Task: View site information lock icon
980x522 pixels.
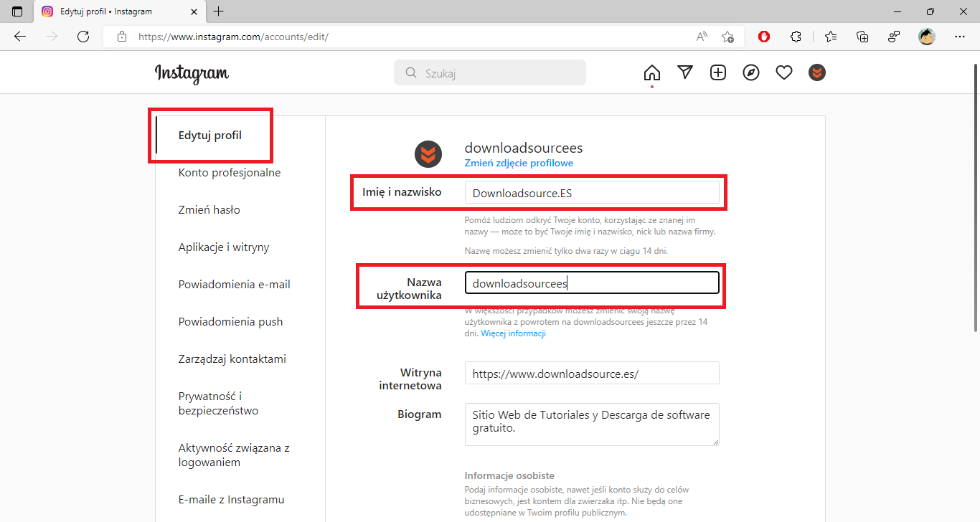Action: 122,37
